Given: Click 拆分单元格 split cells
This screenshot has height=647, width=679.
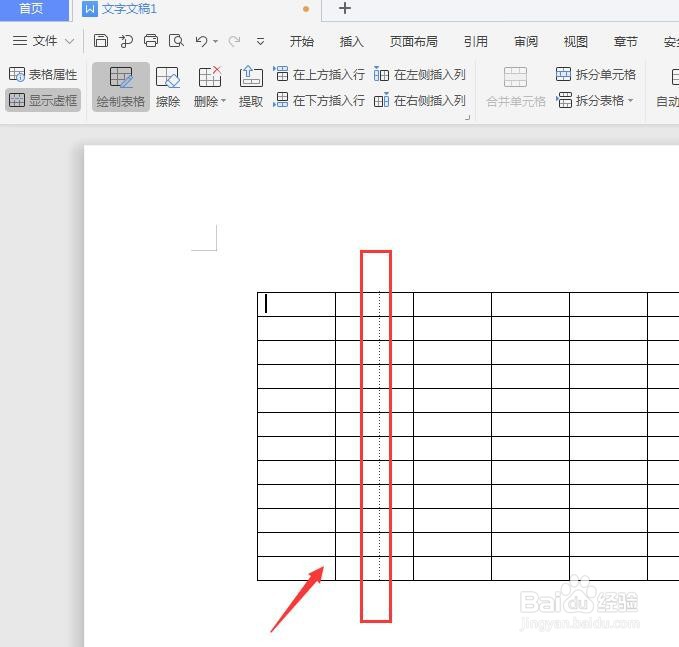Looking at the screenshot, I should coord(596,74).
